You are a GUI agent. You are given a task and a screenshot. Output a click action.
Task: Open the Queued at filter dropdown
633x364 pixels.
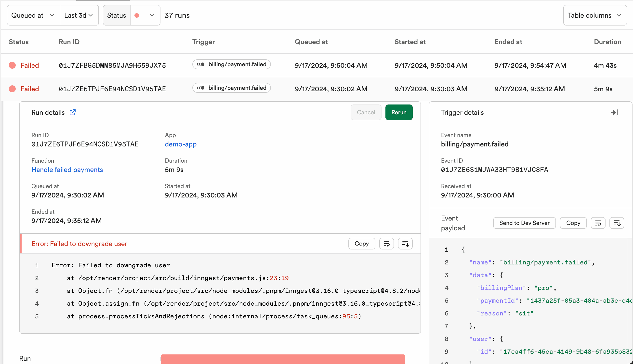coord(33,16)
